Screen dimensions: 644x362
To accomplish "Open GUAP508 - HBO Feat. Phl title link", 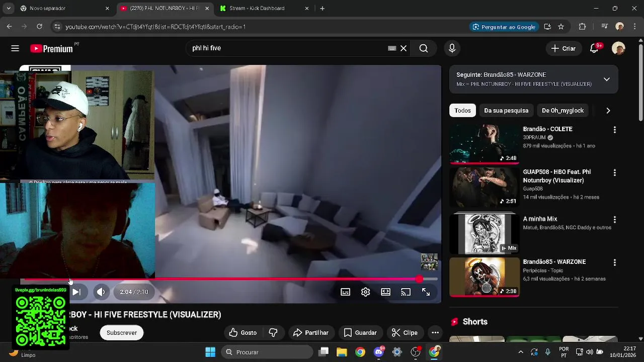I will click(556, 176).
